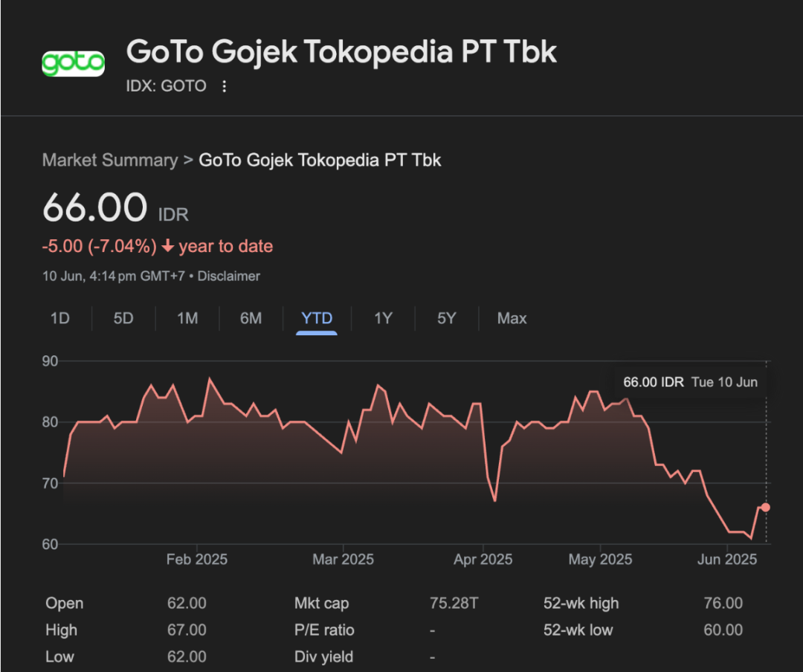Select the 5D time range tab

point(123,319)
